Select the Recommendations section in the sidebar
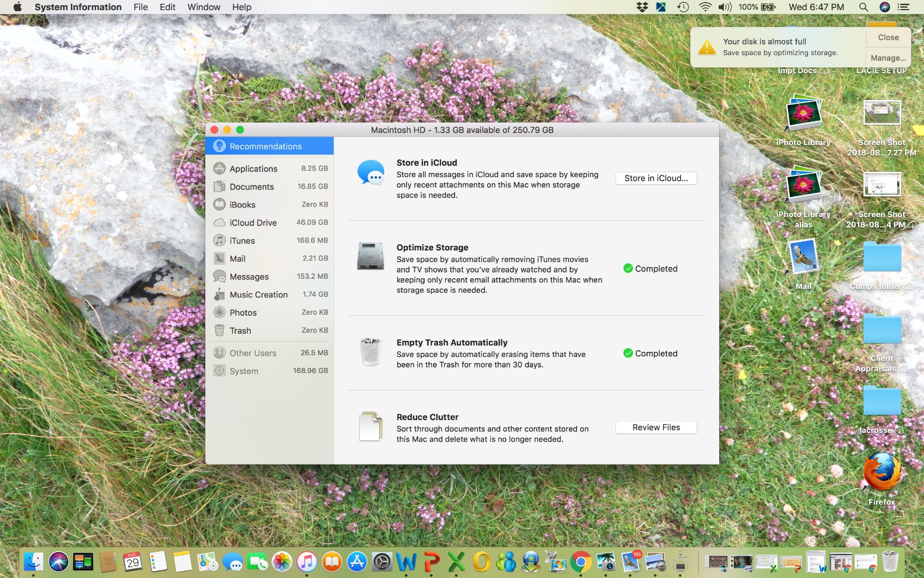This screenshot has height=578, width=924. tap(266, 146)
